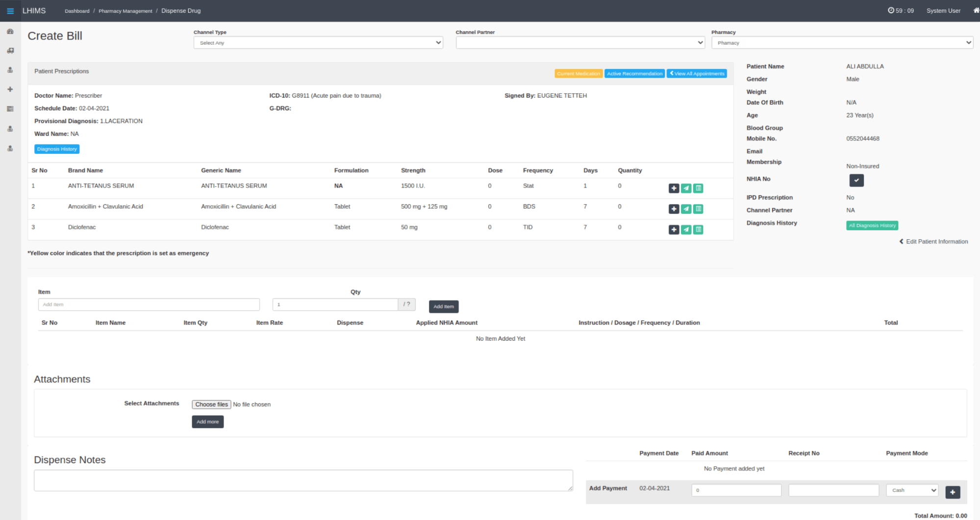The width and height of the screenshot is (980, 520).
Task: Open the Channel Type dropdown
Action: coord(318,43)
